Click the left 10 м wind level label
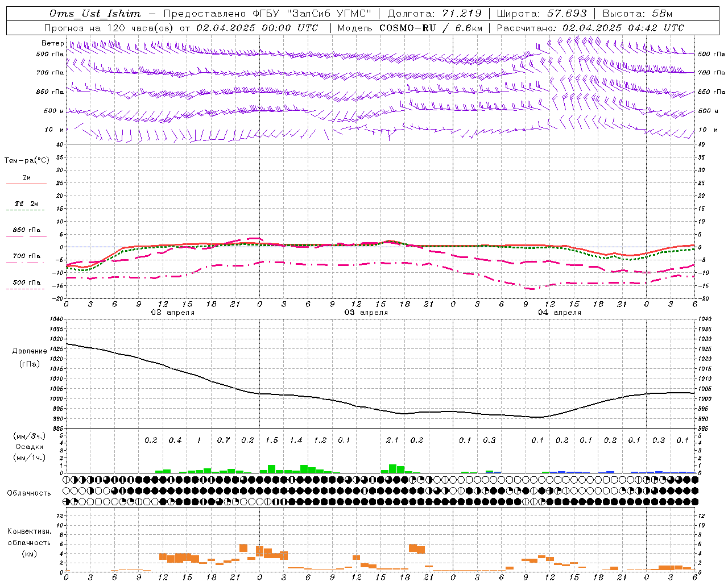This screenshot has height=582, width=728. coord(54,130)
